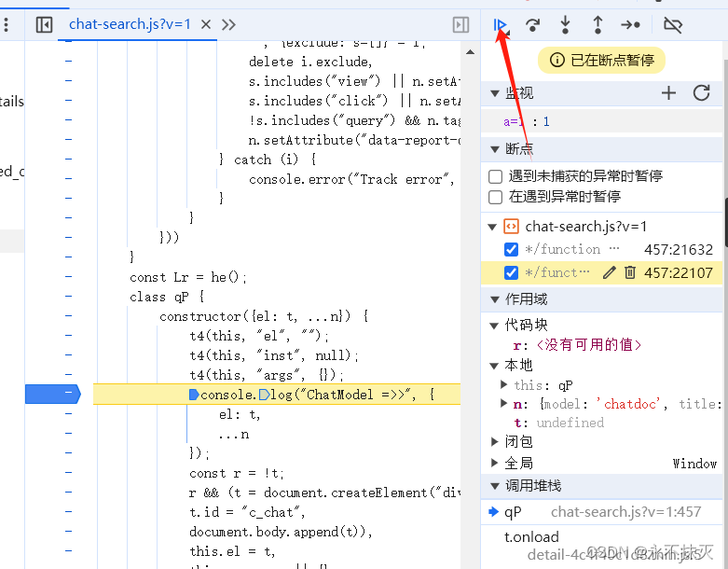Click the 已在断点暂停 status badge
The image size is (728, 569).
point(601,60)
